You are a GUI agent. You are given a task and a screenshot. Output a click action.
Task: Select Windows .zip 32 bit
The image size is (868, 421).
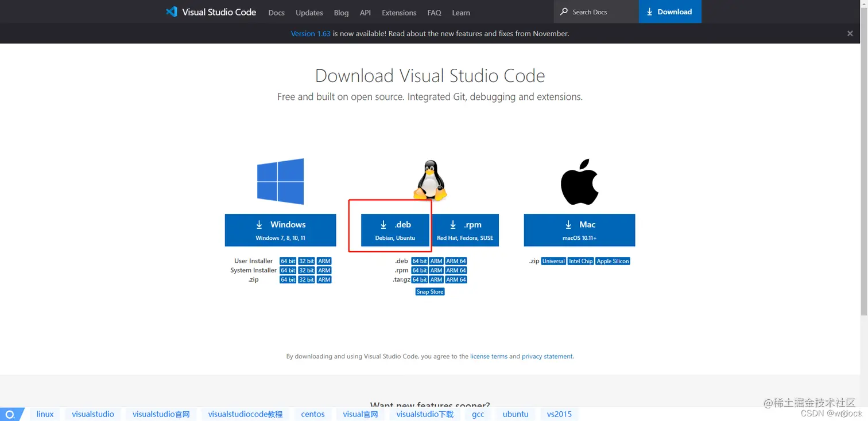click(307, 279)
